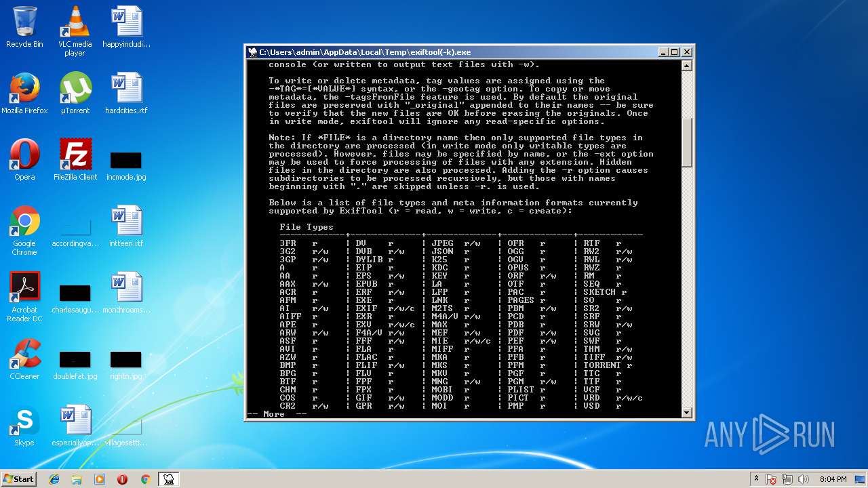This screenshot has height=488, width=868.
Task: Click the "-- More --" prompt text
Action: pyautogui.click(x=277, y=413)
